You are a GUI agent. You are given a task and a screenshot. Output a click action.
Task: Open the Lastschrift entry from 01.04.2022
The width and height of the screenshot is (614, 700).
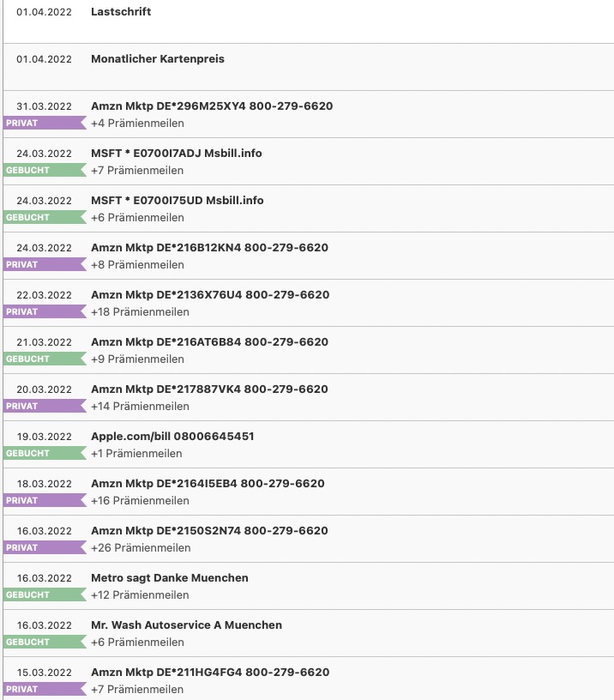121,12
